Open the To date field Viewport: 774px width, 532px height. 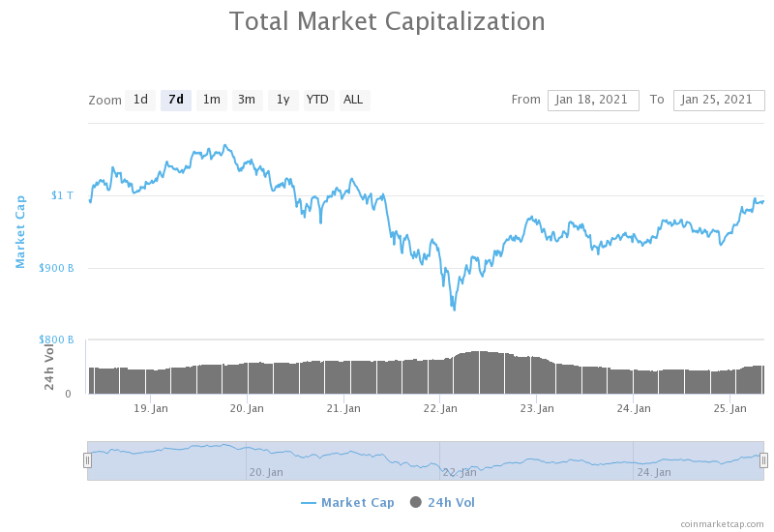pyautogui.click(x=719, y=101)
